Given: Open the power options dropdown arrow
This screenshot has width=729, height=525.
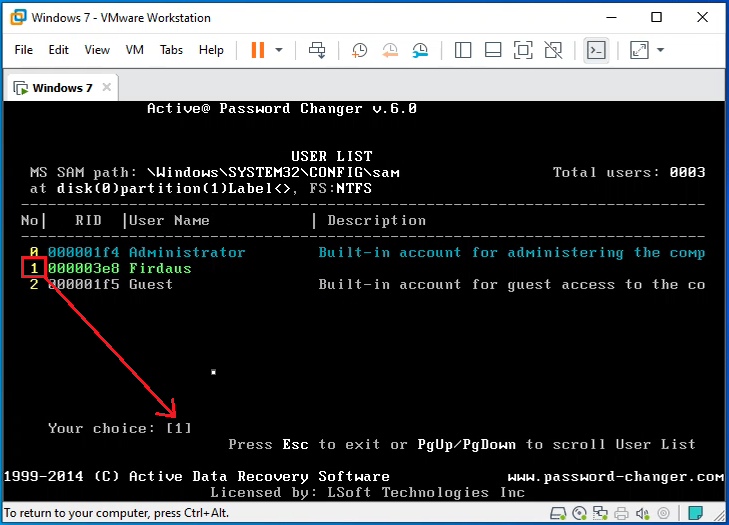Looking at the screenshot, I should pyautogui.click(x=279, y=50).
